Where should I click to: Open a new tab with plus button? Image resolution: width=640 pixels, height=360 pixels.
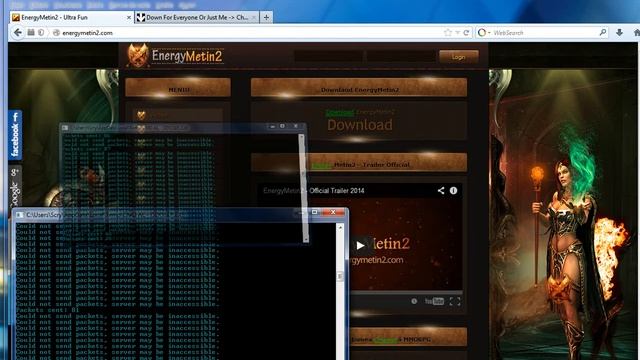[266, 18]
